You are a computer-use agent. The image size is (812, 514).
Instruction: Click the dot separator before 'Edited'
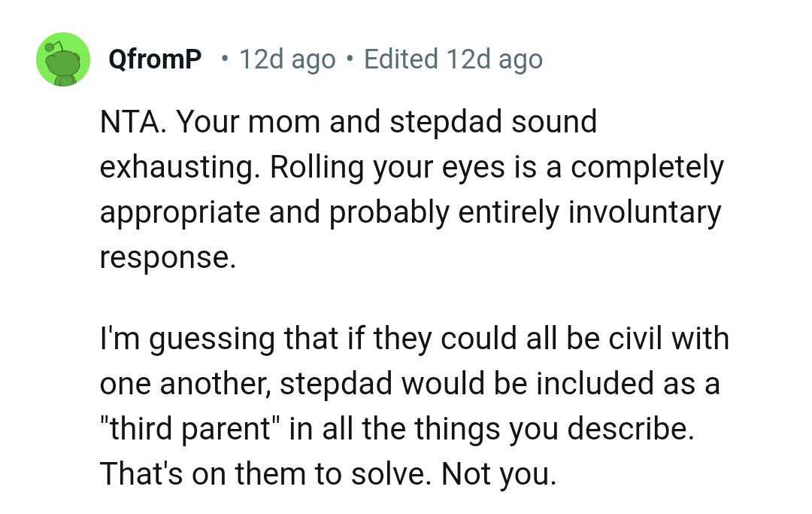(350, 59)
